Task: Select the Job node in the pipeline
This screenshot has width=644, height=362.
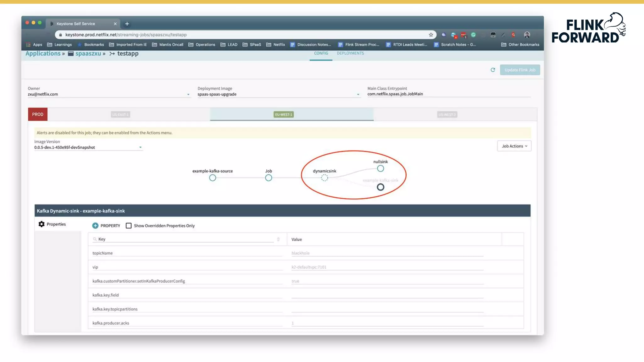Action: click(268, 178)
